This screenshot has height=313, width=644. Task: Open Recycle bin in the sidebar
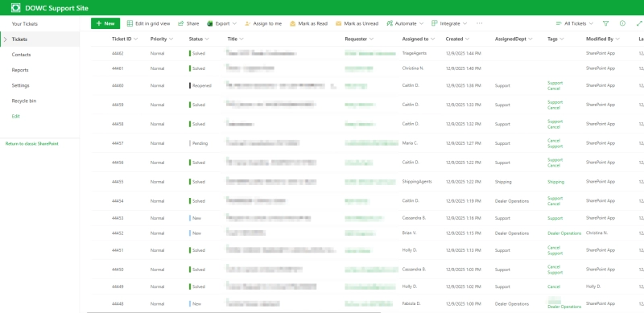(x=24, y=101)
